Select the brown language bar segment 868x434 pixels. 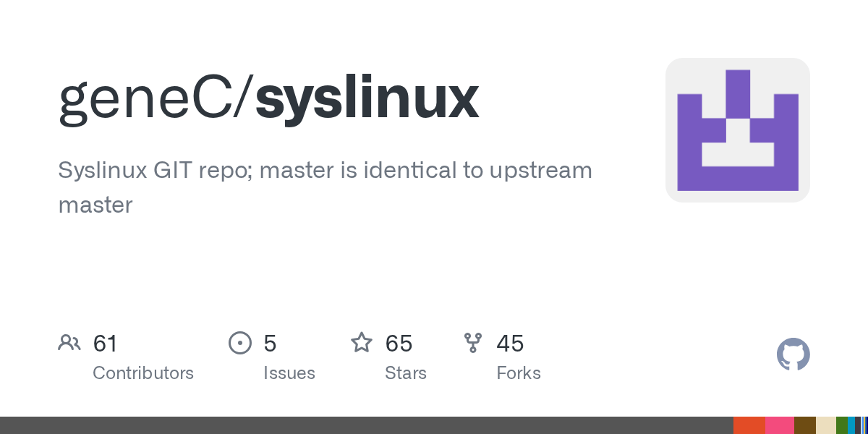pyautogui.click(x=805, y=425)
